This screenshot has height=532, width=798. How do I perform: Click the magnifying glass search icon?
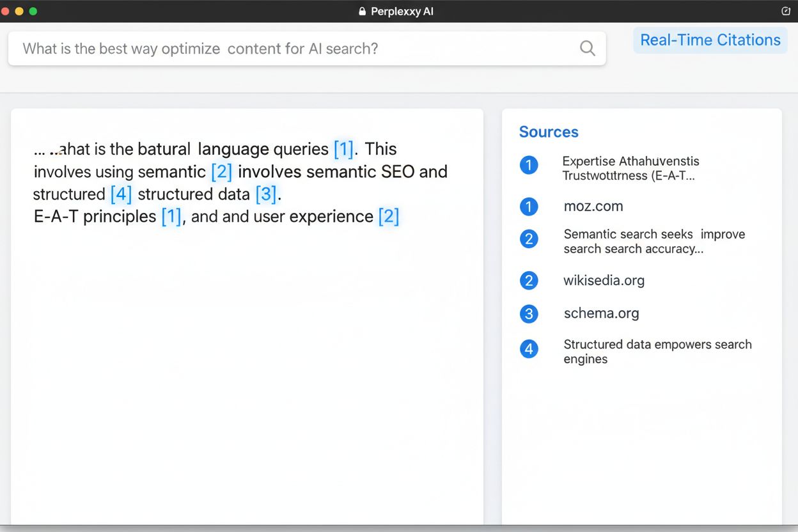click(x=587, y=48)
